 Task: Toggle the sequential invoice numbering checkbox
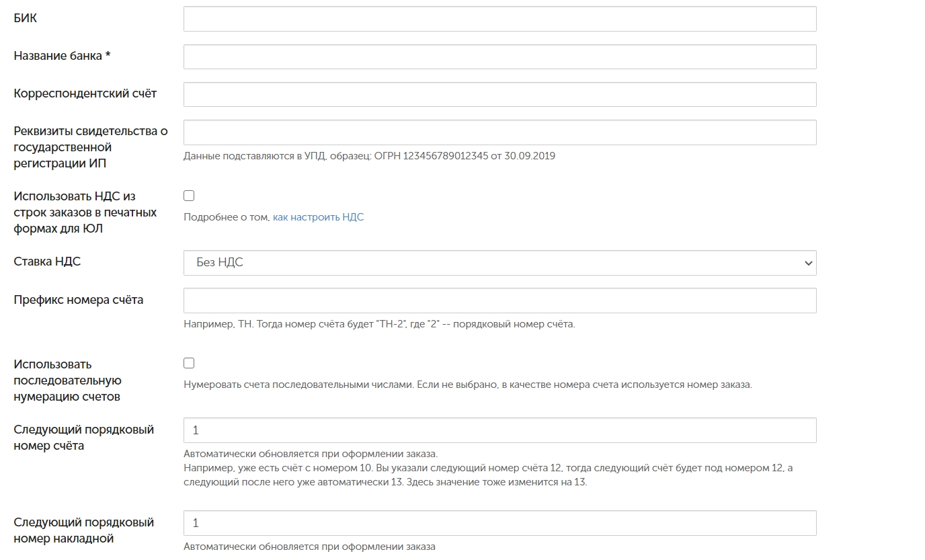tap(189, 363)
